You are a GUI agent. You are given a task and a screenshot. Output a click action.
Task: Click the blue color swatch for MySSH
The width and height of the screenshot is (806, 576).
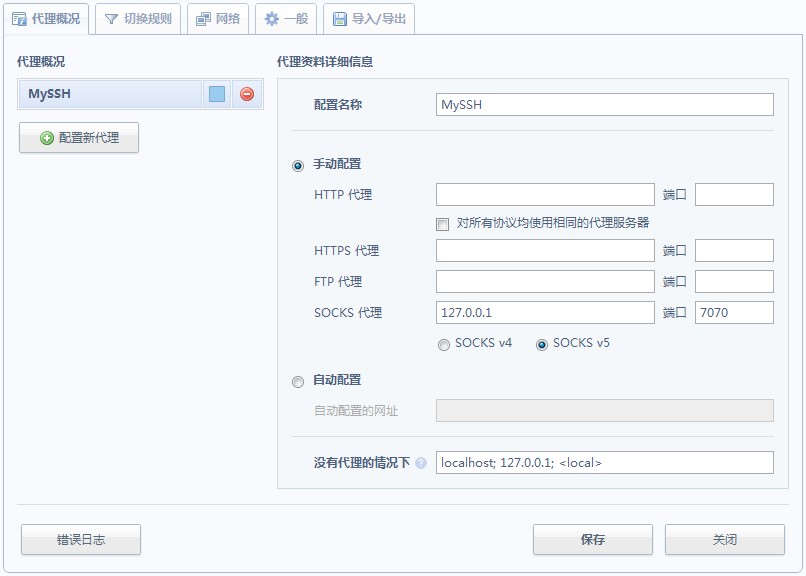click(x=217, y=95)
